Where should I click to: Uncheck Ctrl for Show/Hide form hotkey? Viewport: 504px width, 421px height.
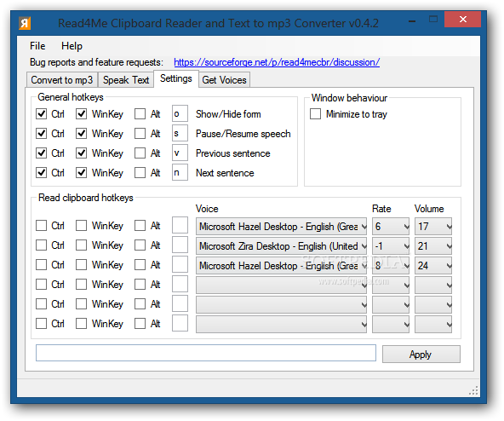[x=41, y=113]
